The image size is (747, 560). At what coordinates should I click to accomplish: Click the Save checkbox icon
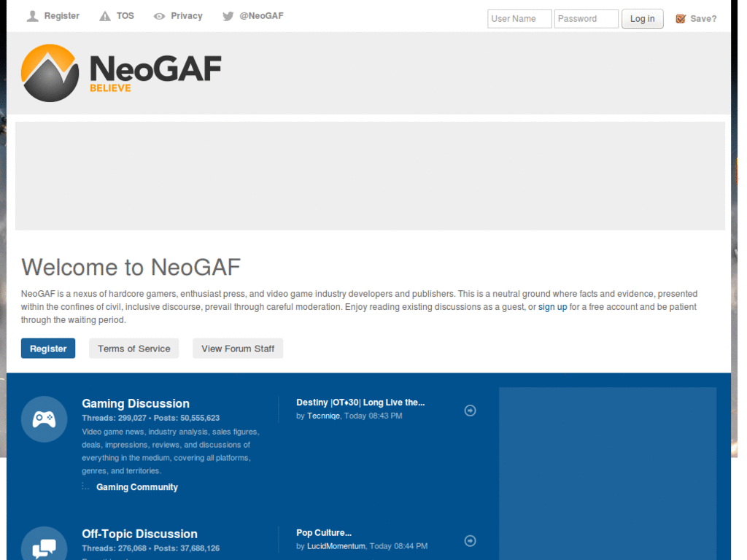[681, 18]
